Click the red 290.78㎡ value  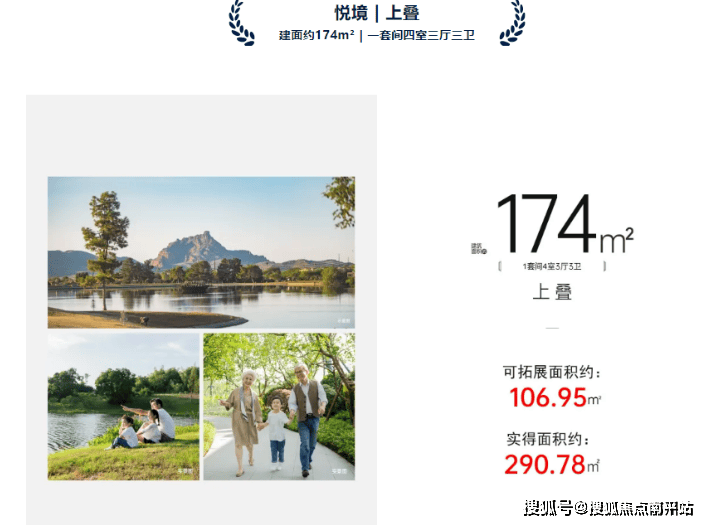point(552,464)
